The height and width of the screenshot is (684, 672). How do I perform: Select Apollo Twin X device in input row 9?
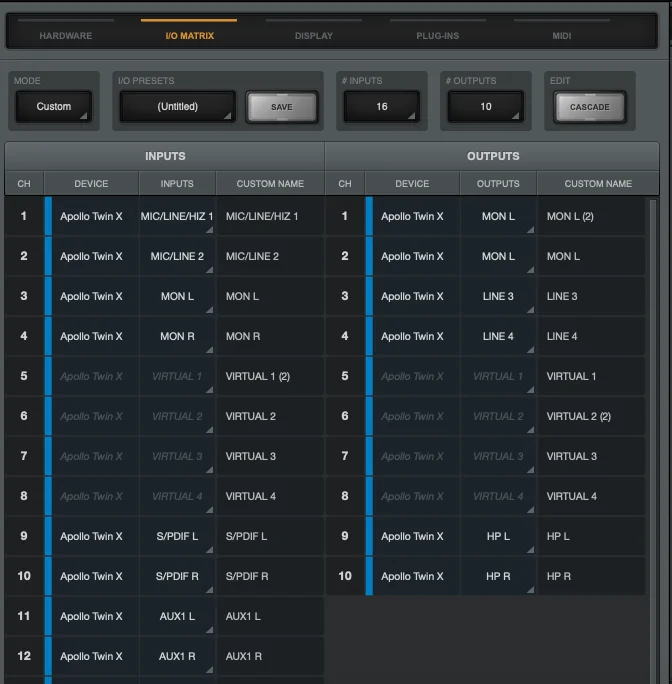pyautogui.click(x=91, y=536)
